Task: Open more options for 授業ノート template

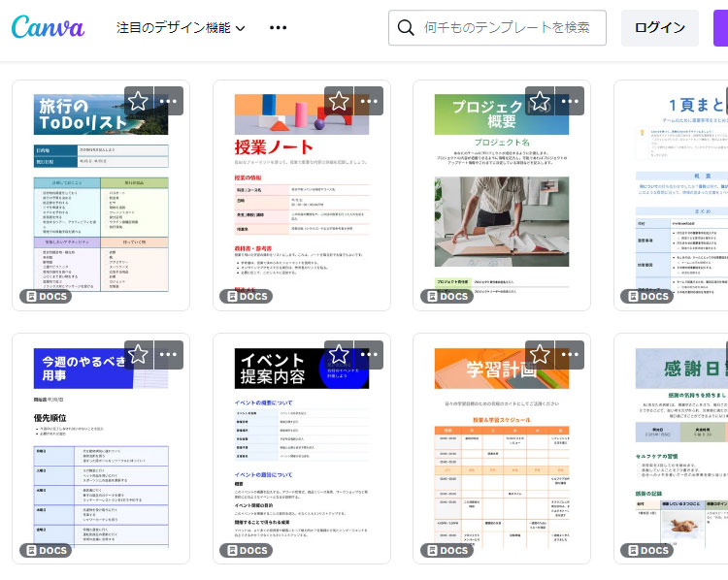Action: tap(369, 101)
